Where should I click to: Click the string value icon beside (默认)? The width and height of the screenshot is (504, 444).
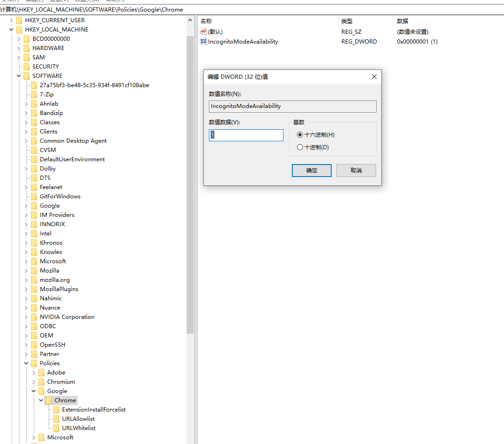point(203,32)
